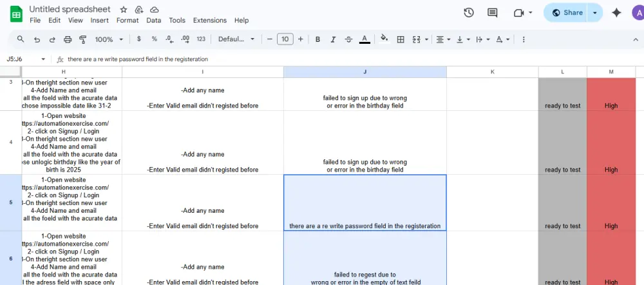The image size is (644, 285).
Task: Open the account avatar
Action: click(x=638, y=13)
